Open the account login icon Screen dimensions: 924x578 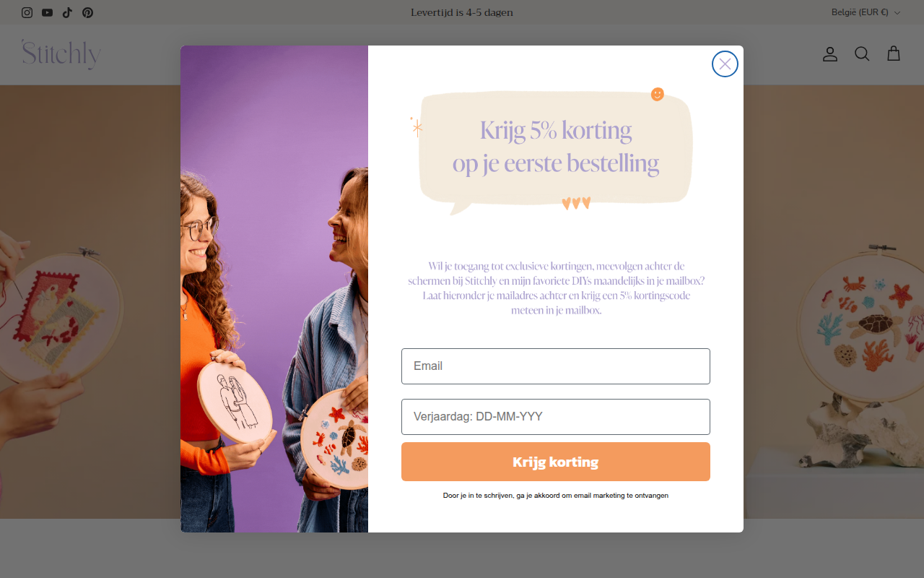point(830,54)
